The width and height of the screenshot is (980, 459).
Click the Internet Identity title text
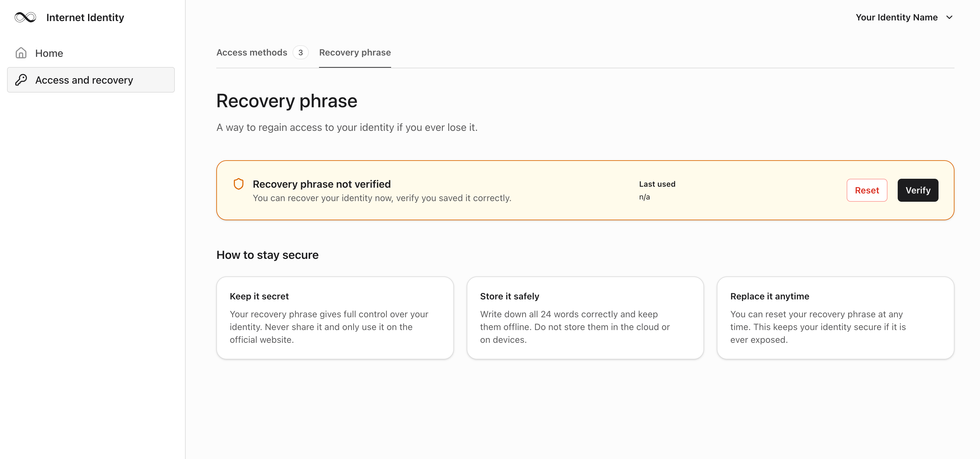pos(85,18)
